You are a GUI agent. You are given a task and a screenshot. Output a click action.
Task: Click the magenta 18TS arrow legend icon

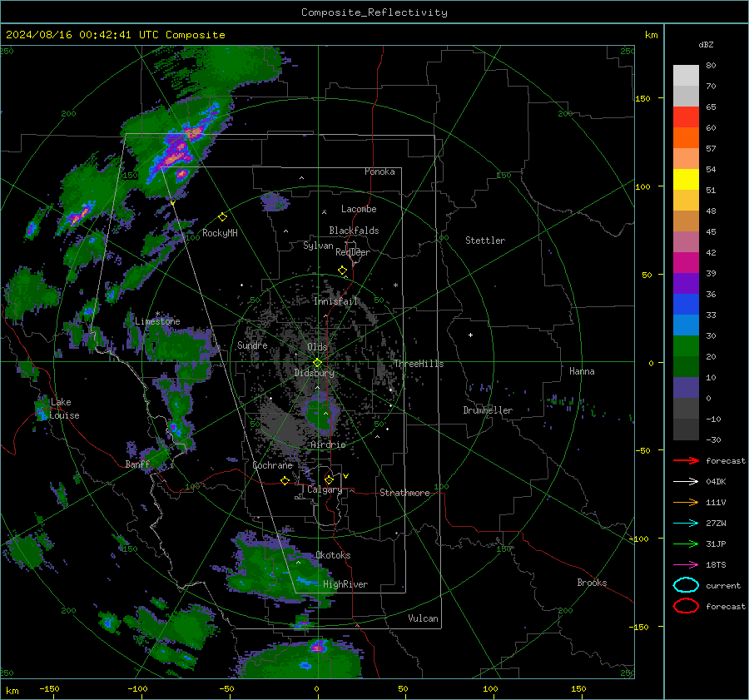(x=686, y=565)
